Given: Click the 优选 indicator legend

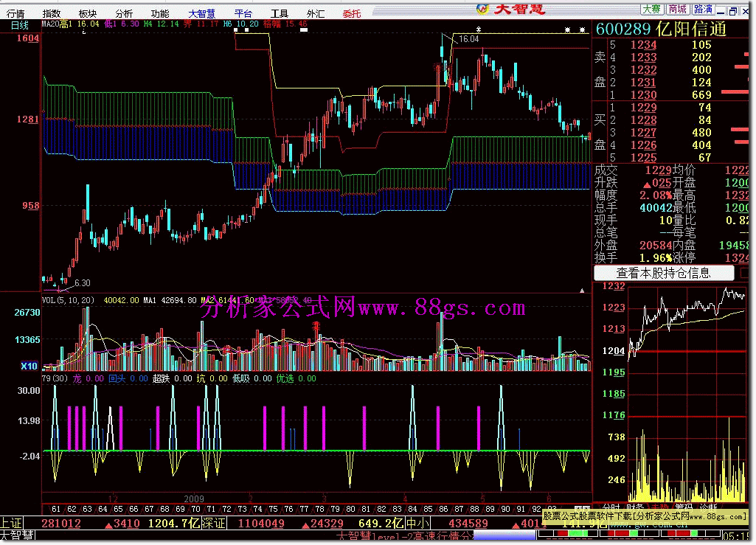Looking at the screenshot, I should pos(285,378).
